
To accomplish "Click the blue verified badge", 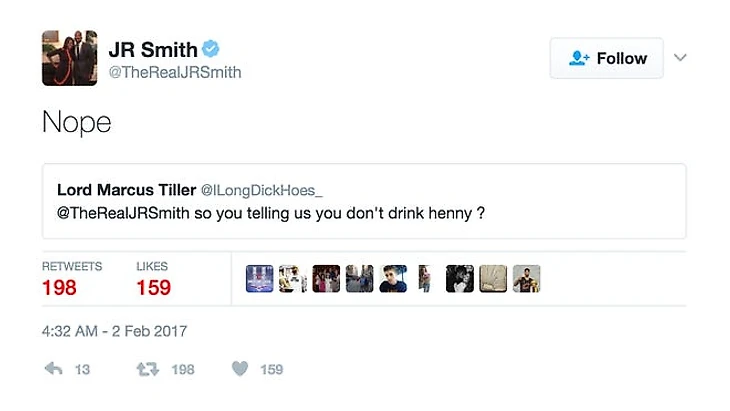I will (x=212, y=48).
